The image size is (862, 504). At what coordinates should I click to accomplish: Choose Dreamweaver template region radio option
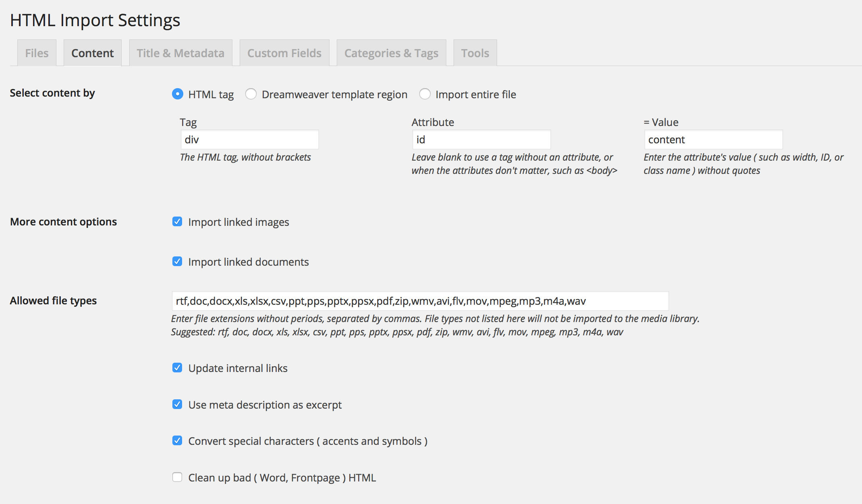(x=251, y=94)
